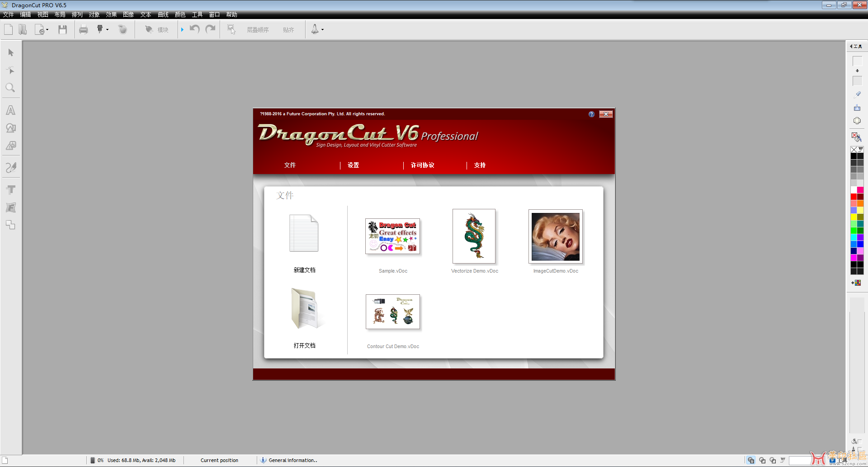This screenshot has height=467, width=868.
Task: Click General information in status bar
Action: [x=292, y=460]
